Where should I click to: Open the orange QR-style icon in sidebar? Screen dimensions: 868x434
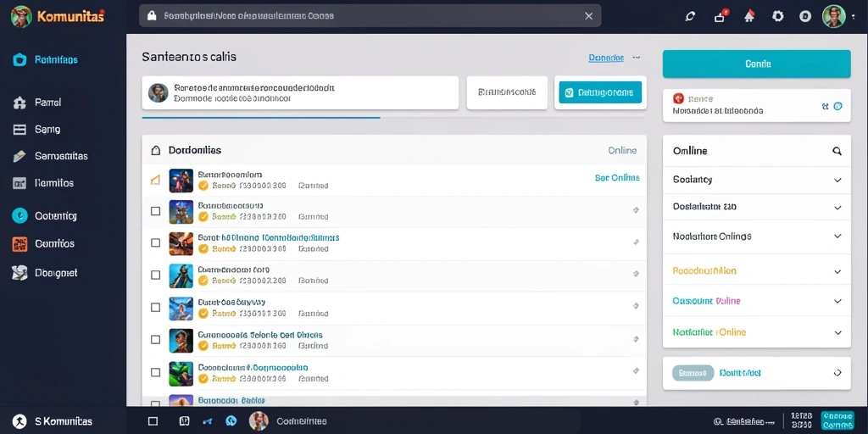pos(19,243)
